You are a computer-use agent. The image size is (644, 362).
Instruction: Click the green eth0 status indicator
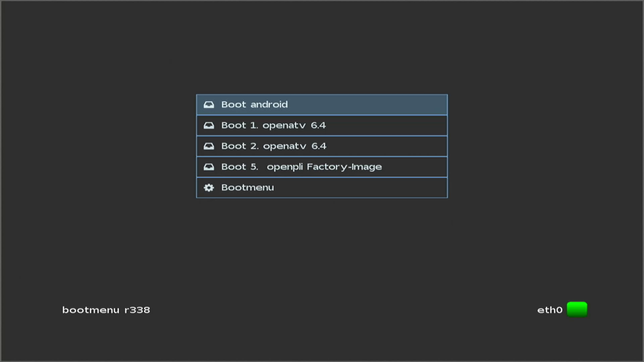(x=577, y=309)
